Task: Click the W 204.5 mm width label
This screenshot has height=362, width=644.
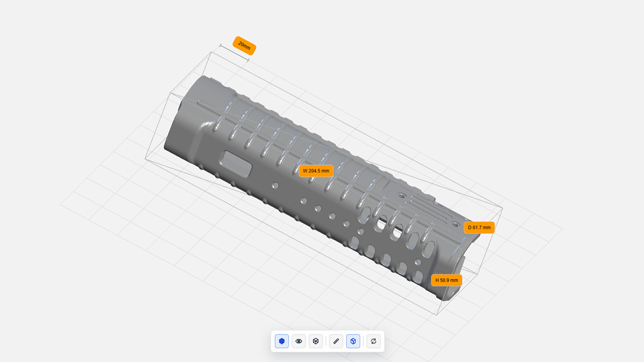Action: 316,171
